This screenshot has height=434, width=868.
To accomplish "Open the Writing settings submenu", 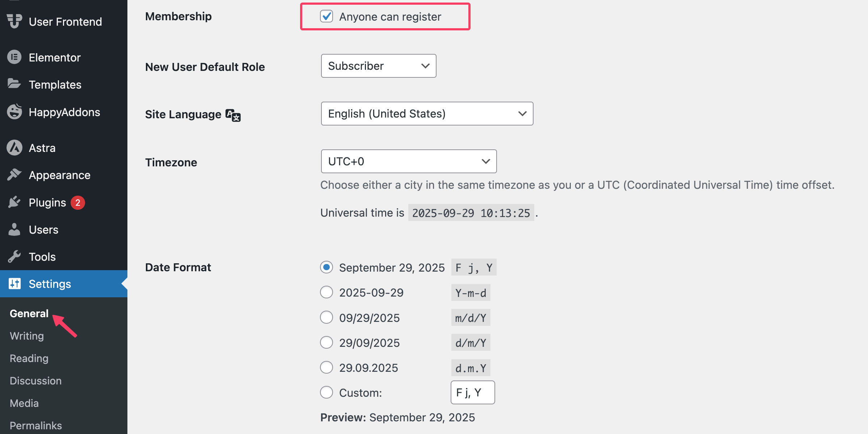I will click(x=27, y=336).
